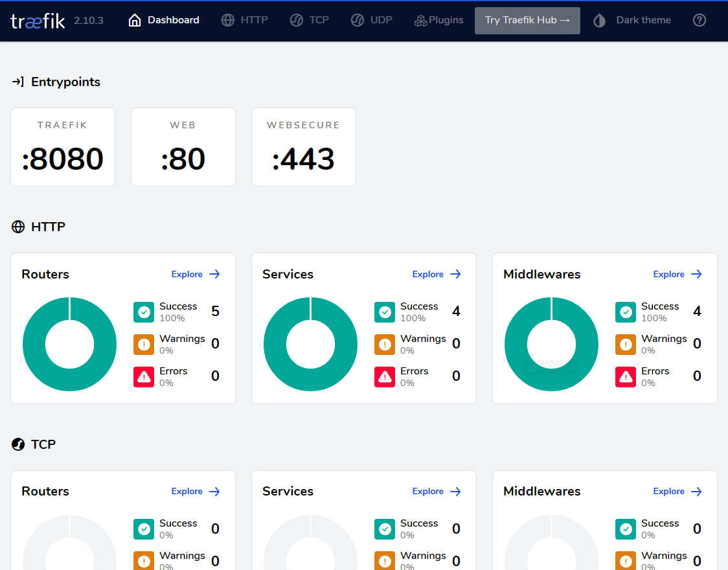Open the help question mark icon
This screenshot has height=570, width=728.
(x=700, y=20)
